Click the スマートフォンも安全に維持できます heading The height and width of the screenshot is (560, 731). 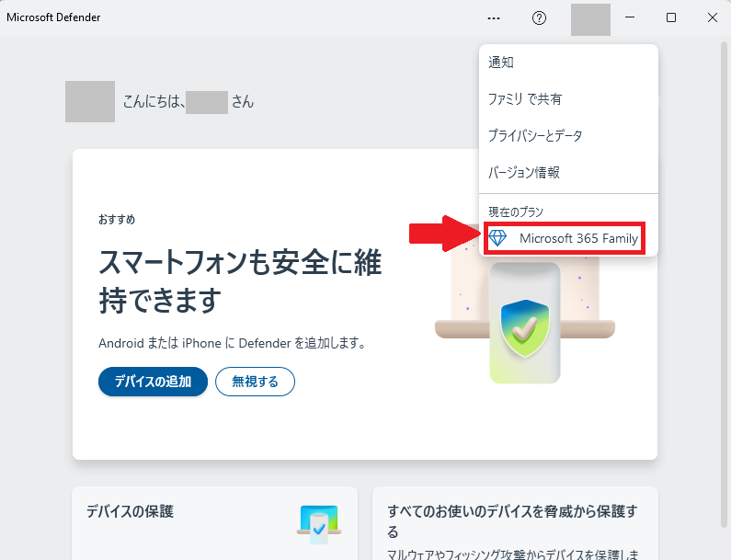pyautogui.click(x=240, y=281)
